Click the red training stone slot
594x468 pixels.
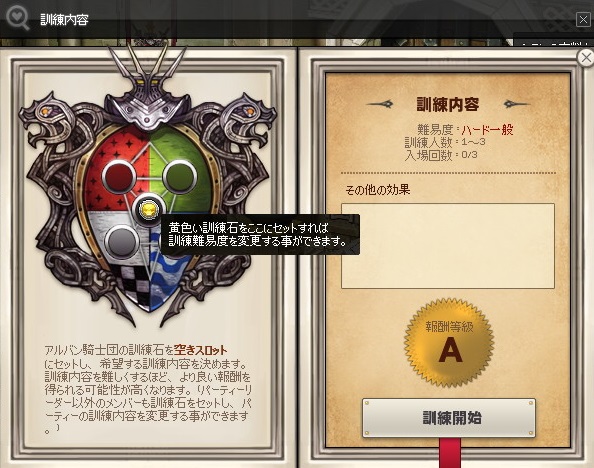coord(119,177)
